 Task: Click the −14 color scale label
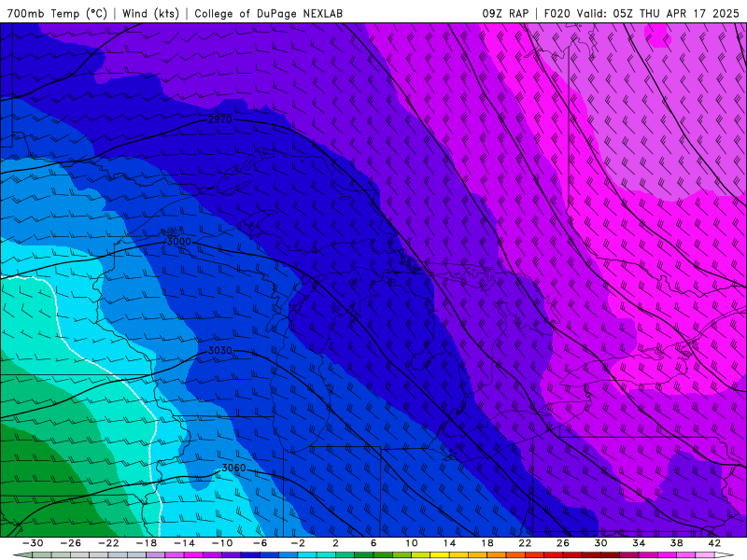click(x=184, y=543)
